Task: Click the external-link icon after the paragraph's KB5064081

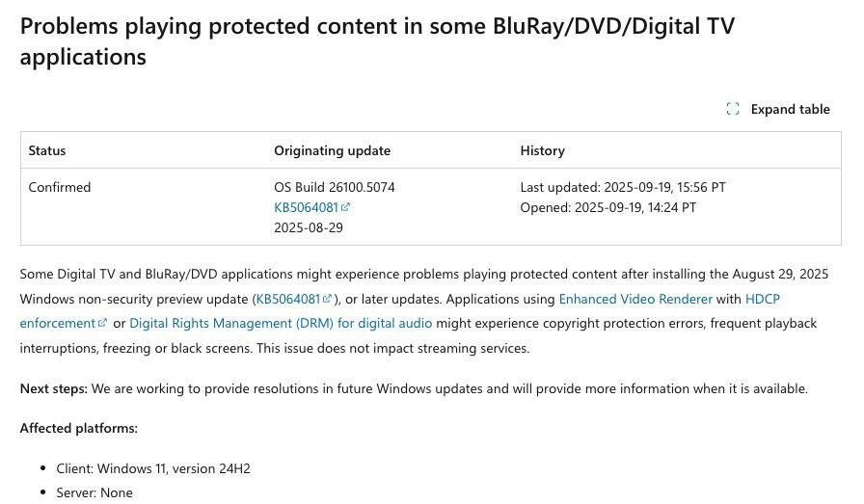Action: (327, 299)
